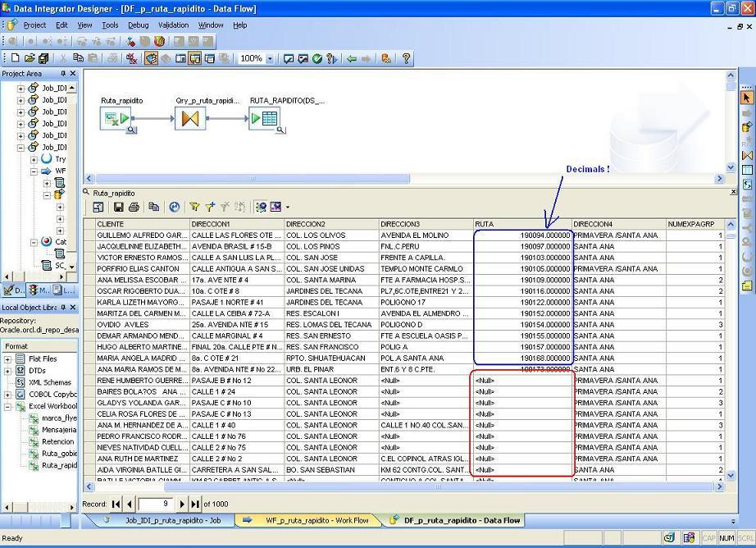Open the Validation menu
The image size is (756, 548).
coord(174,25)
